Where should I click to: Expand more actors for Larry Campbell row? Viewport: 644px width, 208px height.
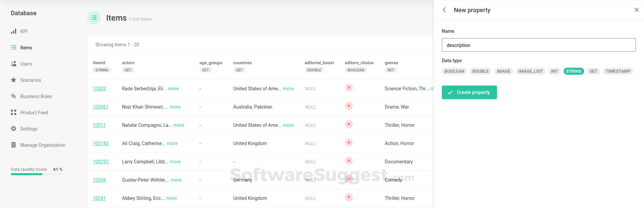[x=175, y=162]
